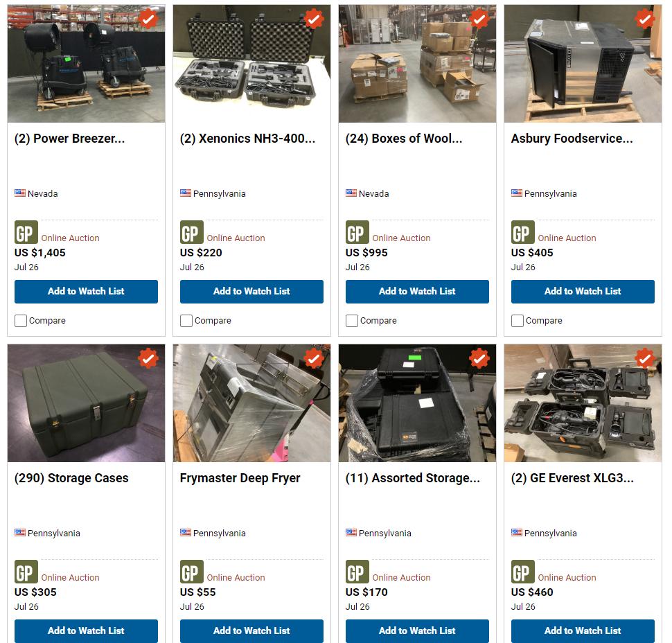Open the Frymaster Deep Fryer photo

[x=251, y=403]
